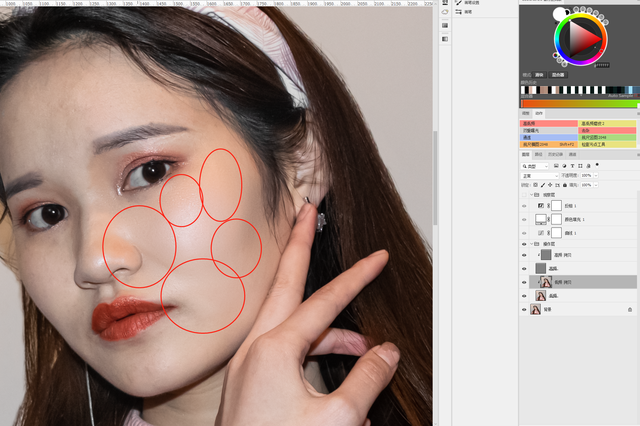Switch to the history panel tab
This screenshot has height=426, width=640.
click(555, 154)
